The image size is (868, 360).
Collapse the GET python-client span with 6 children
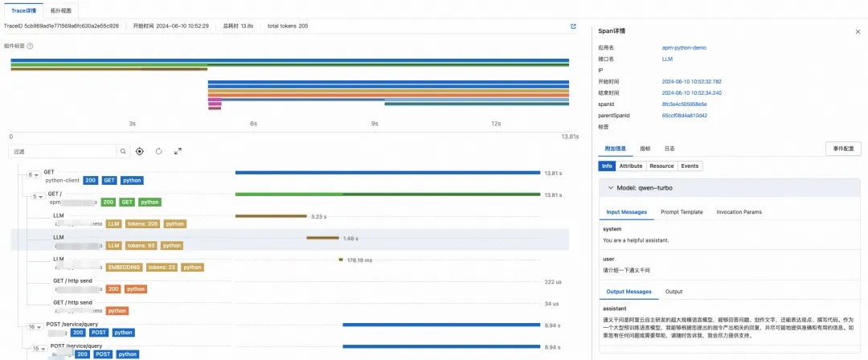pos(33,174)
